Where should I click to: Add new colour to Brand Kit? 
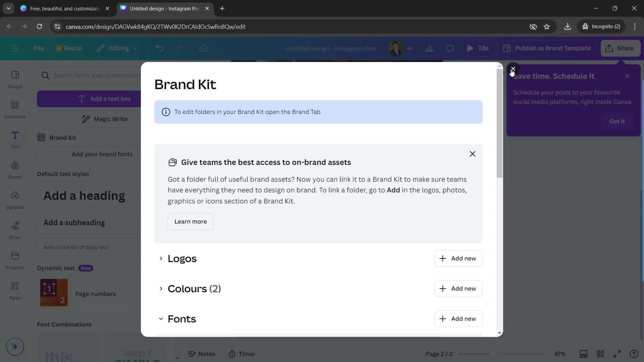[459, 289]
